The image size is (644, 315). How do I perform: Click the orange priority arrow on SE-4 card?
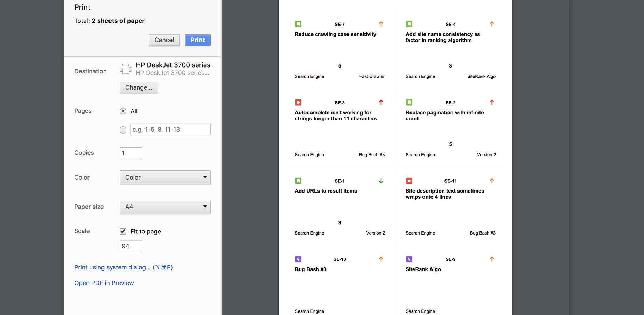click(492, 24)
